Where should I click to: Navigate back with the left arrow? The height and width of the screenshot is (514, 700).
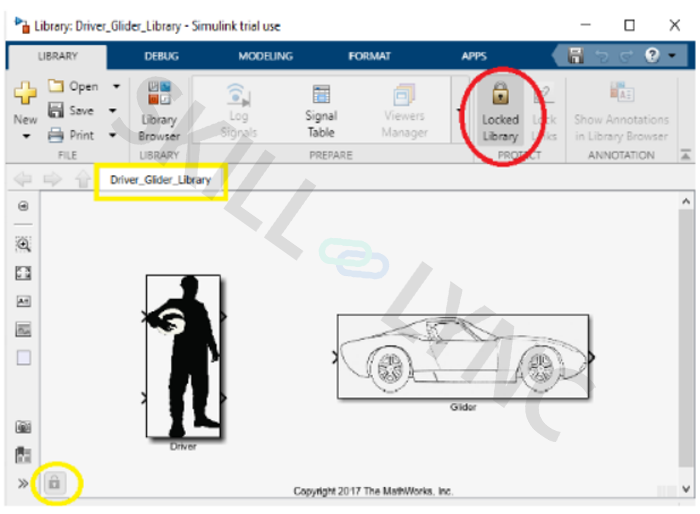(23, 180)
